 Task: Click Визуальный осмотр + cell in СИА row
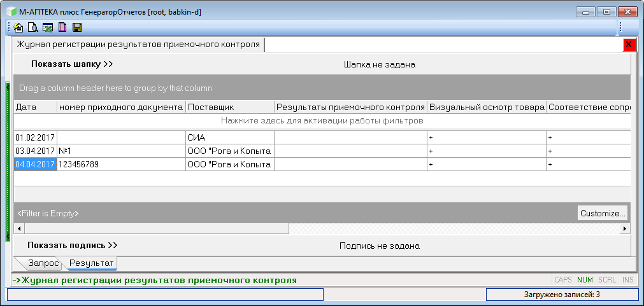pyautogui.click(x=486, y=137)
